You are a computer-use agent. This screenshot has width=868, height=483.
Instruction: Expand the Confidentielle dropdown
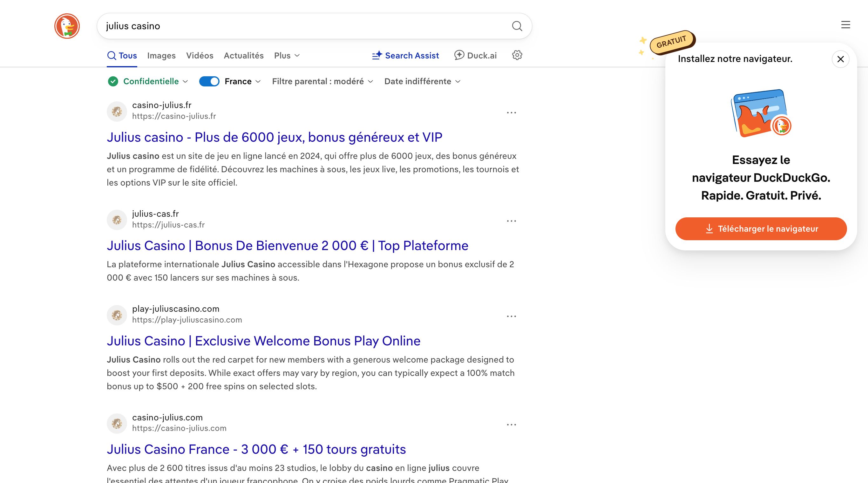[x=155, y=81]
